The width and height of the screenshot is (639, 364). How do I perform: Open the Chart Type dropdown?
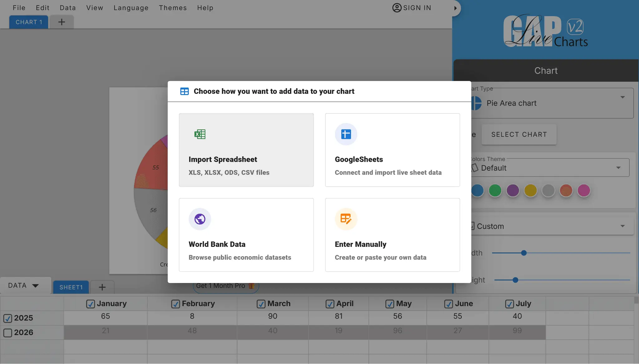pyautogui.click(x=552, y=103)
